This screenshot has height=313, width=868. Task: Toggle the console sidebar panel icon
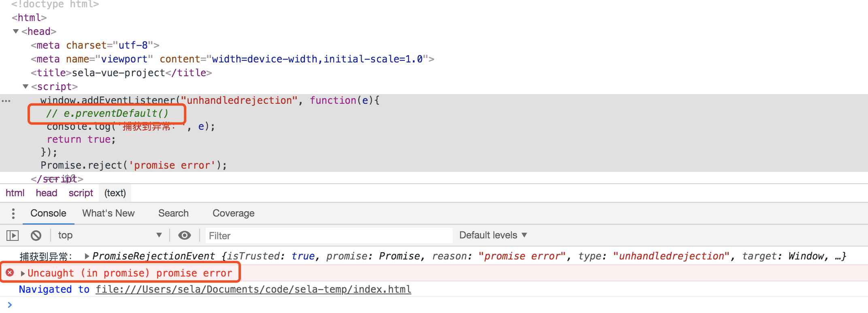coord(13,235)
